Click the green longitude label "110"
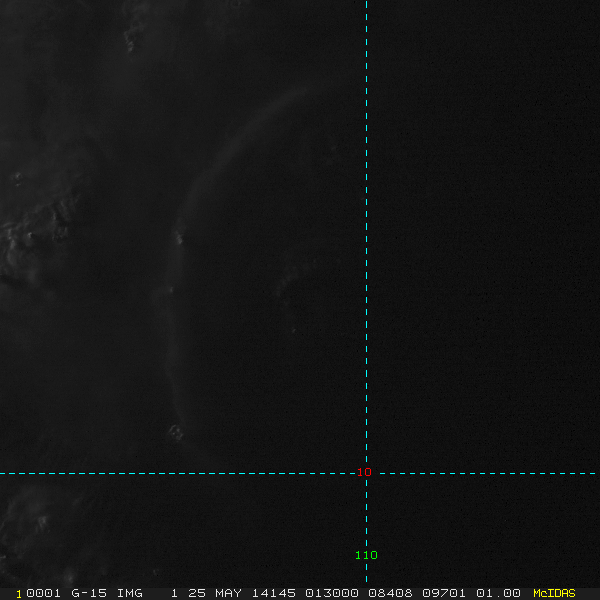 (366, 555)
